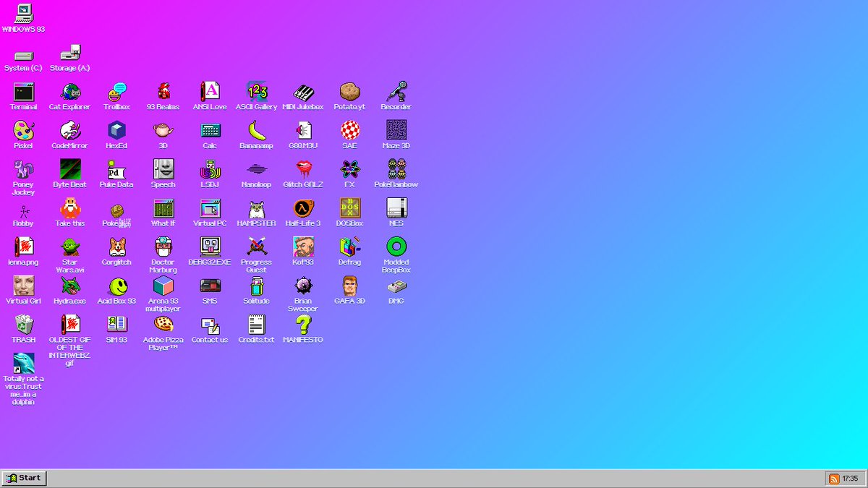Image resolution: width=868 pixels, height=488 pixels.
Task: Open the Terminal desktop icon
Action: [x=24, y=92]
